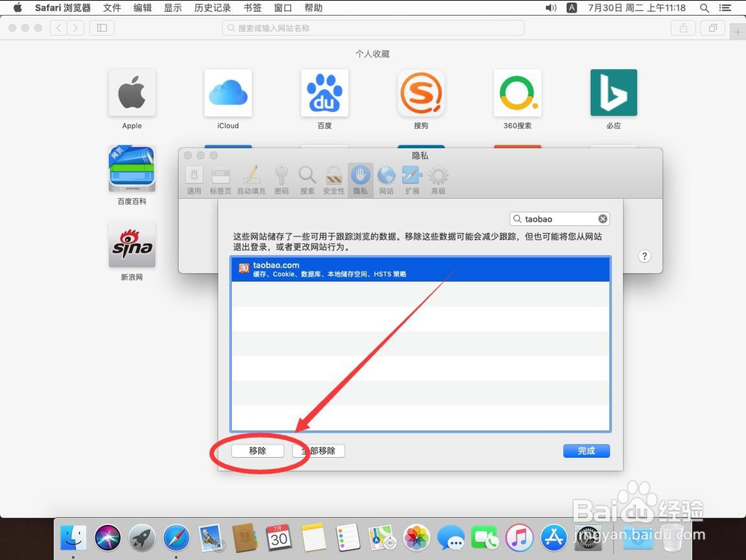Image resolution: width=746 pixels, height=560 pixels.
Task: Click the Safari address search bar
Action: pos(373,28)
